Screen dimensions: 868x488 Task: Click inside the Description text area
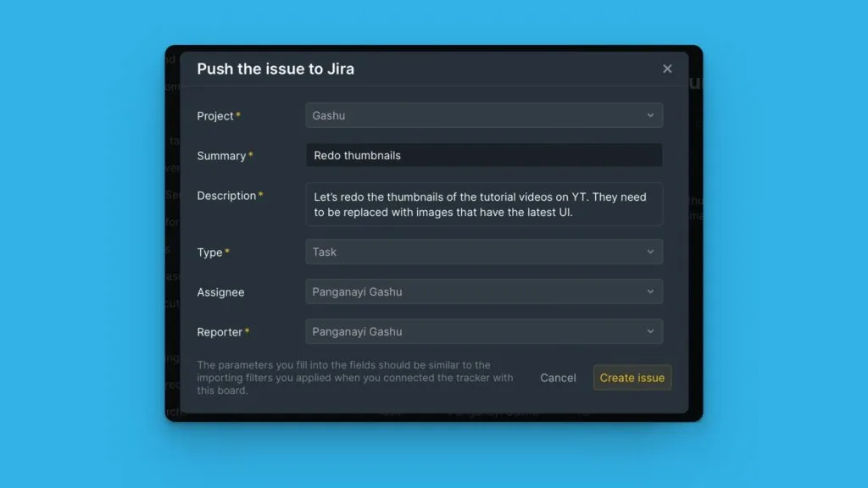tap(483, 204)
